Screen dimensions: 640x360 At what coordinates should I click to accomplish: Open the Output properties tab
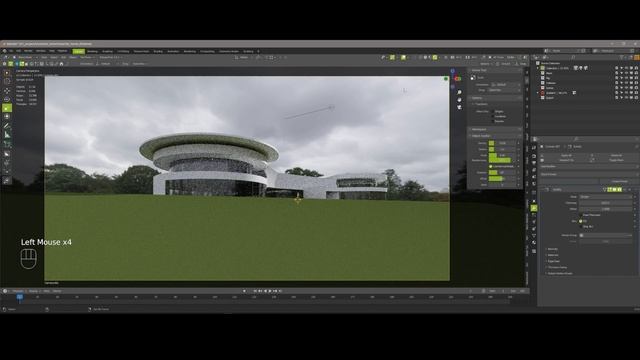coord(534,163)
